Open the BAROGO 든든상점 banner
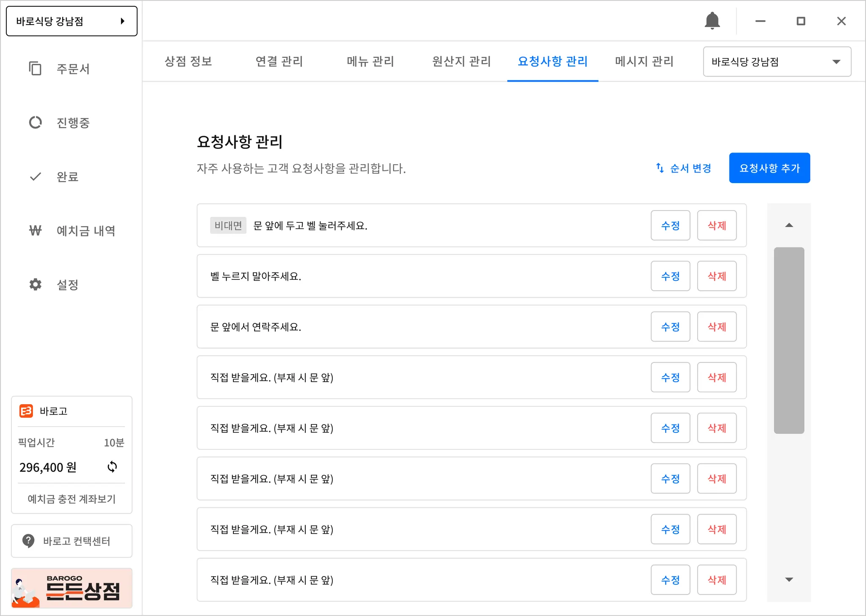Viewport: 866px width, 616px height. 71,588
